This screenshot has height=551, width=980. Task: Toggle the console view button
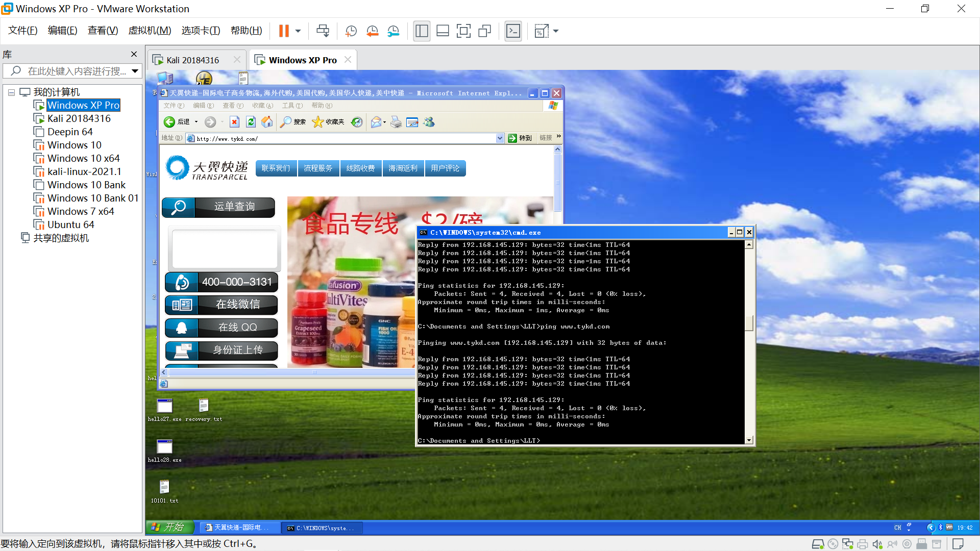pyautogui.click(x=513, y=31)
